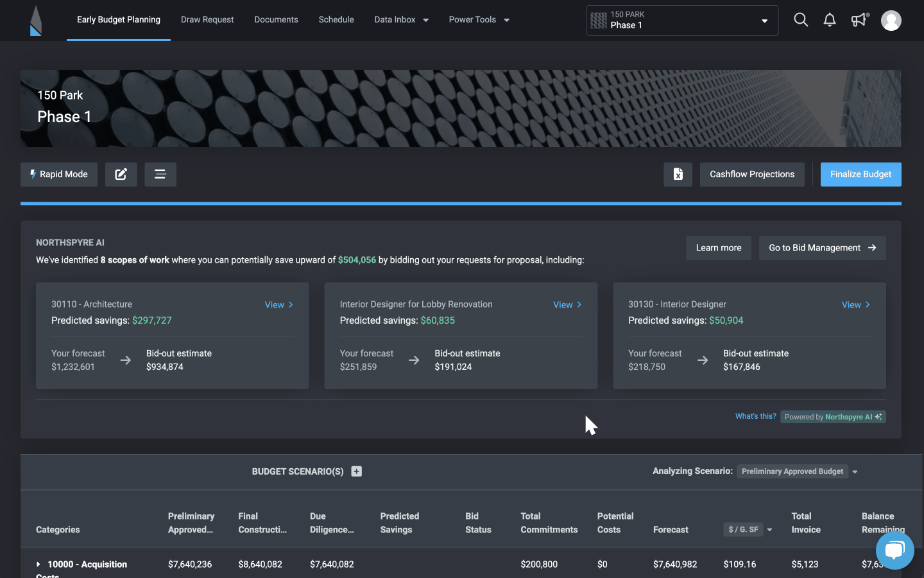Viewport: 924px width, 578px height.
Task: Click the Final Construction column header
Action: 262,523
